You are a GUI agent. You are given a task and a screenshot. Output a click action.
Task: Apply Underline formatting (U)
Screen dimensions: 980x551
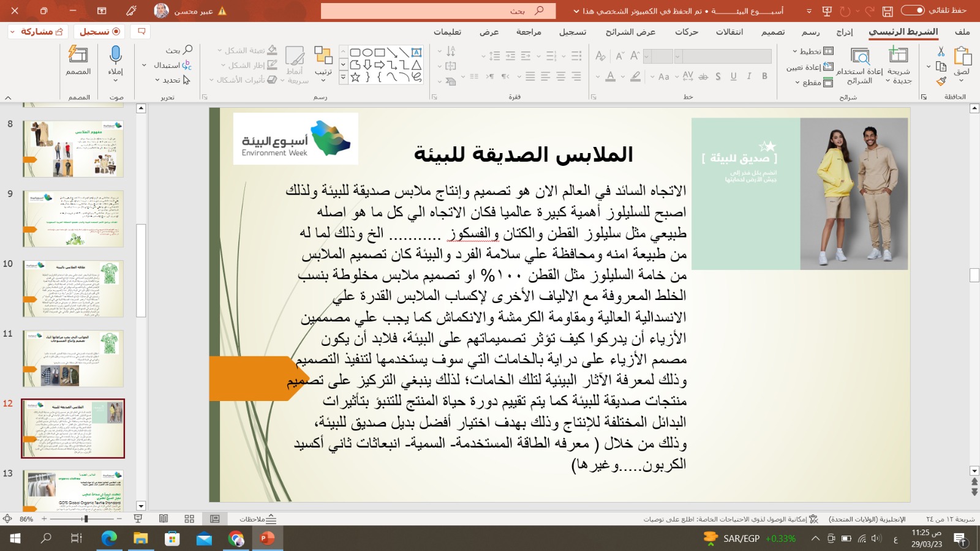[x=733, y=77]
